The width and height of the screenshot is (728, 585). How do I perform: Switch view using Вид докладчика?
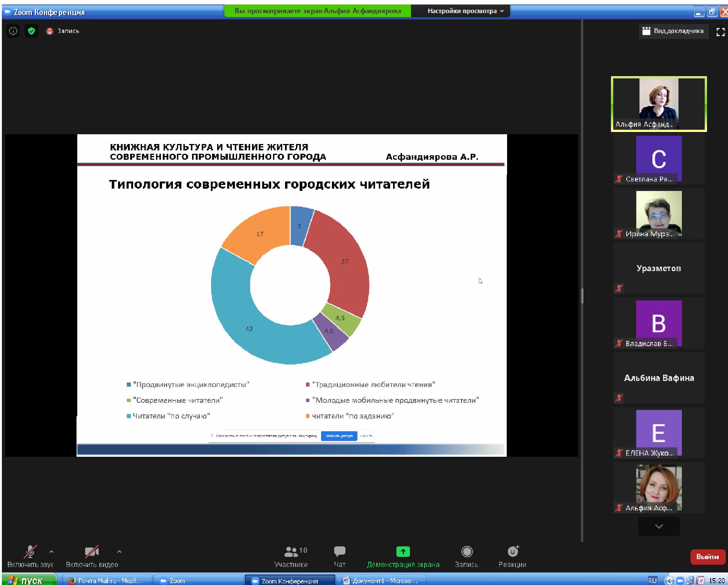point(673,31)
